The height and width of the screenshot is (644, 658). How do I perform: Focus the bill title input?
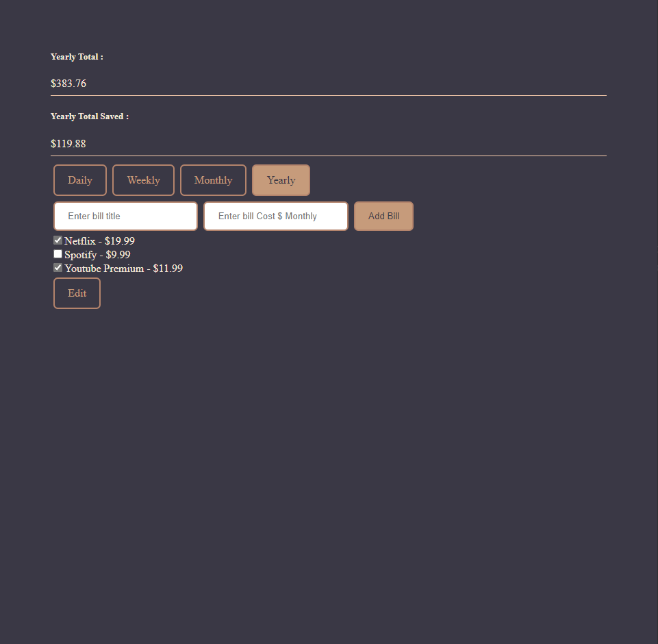[x=125, y=216]
